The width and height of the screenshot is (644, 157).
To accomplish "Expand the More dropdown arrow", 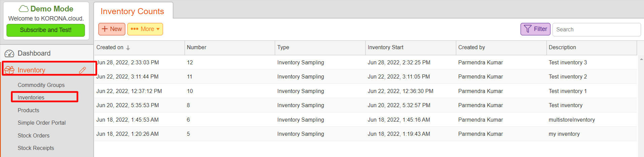I will point(158,29).
